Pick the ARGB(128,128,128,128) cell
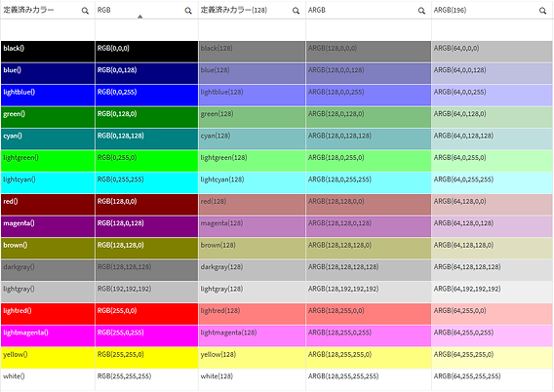 pos(369,270)
